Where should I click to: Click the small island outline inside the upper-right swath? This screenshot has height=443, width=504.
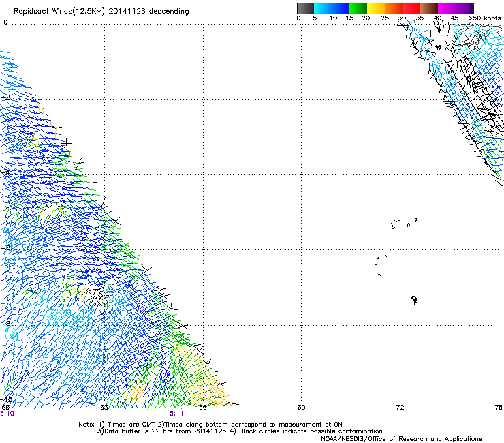point(439,47)
